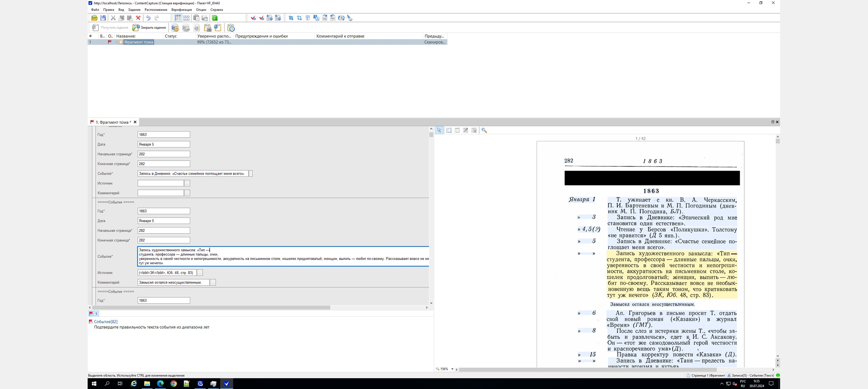Close the Фрагмент тома tab with its X

point(135,122)
